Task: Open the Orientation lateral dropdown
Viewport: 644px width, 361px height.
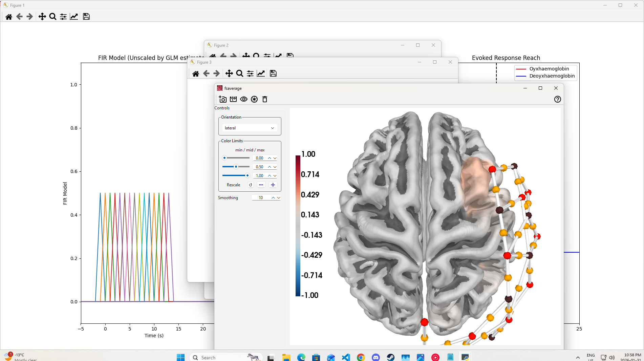Action: click(250, 128)
